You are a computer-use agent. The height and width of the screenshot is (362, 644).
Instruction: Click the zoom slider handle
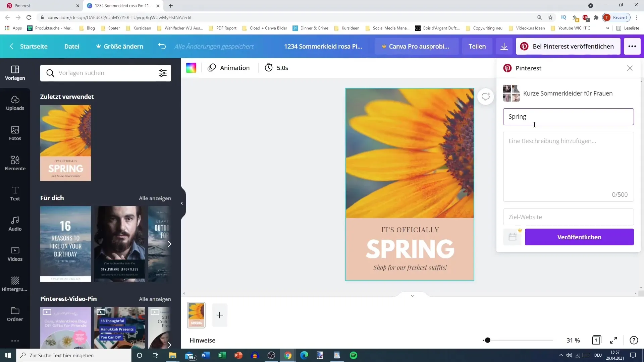click(x=488, y=340)
